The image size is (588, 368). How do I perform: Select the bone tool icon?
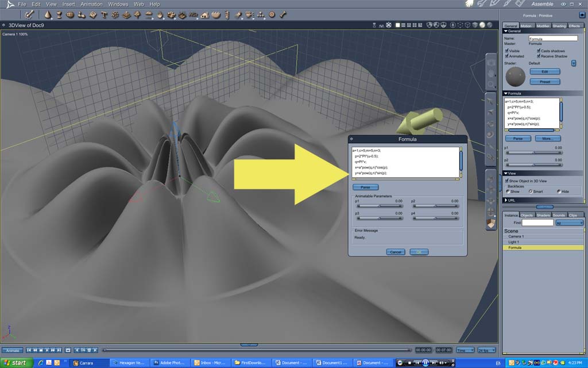pyautogui.click(x=283, y=14)
